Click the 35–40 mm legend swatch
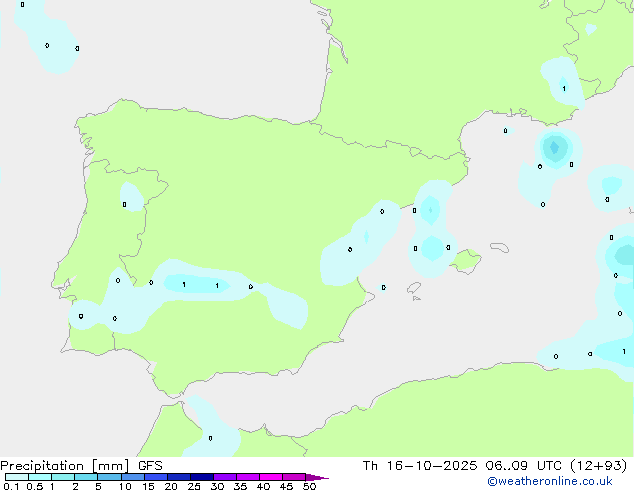The width and height of the screenshot is (634, 490). [247, 477]
